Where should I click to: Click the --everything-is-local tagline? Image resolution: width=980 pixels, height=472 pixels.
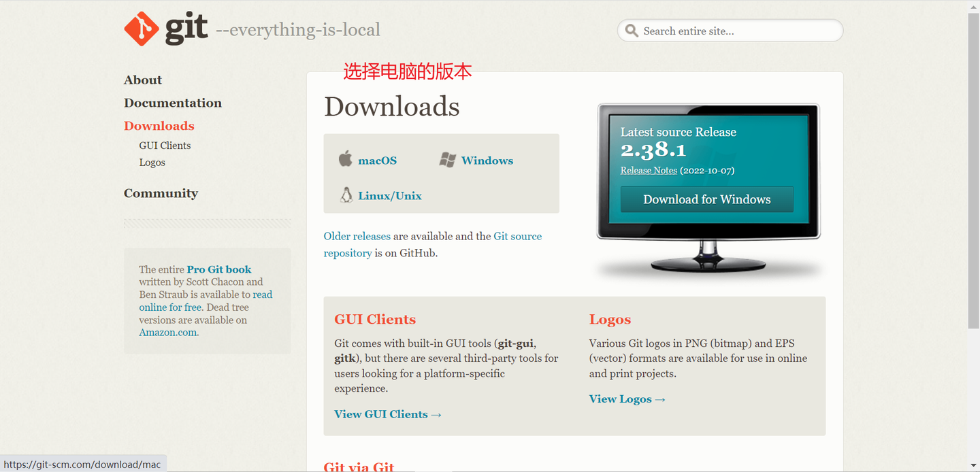pyautogui.click(x=298, y=30)
